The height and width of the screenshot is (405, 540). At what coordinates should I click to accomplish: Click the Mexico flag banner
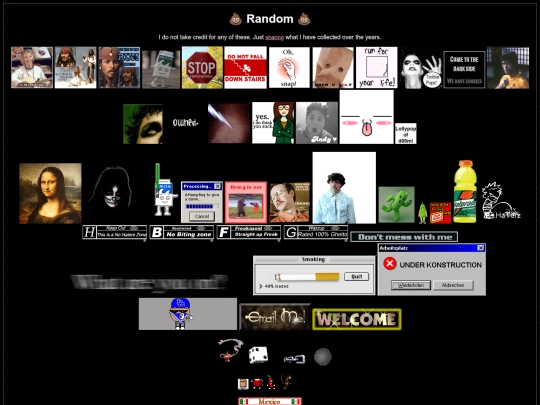point(270,401)
